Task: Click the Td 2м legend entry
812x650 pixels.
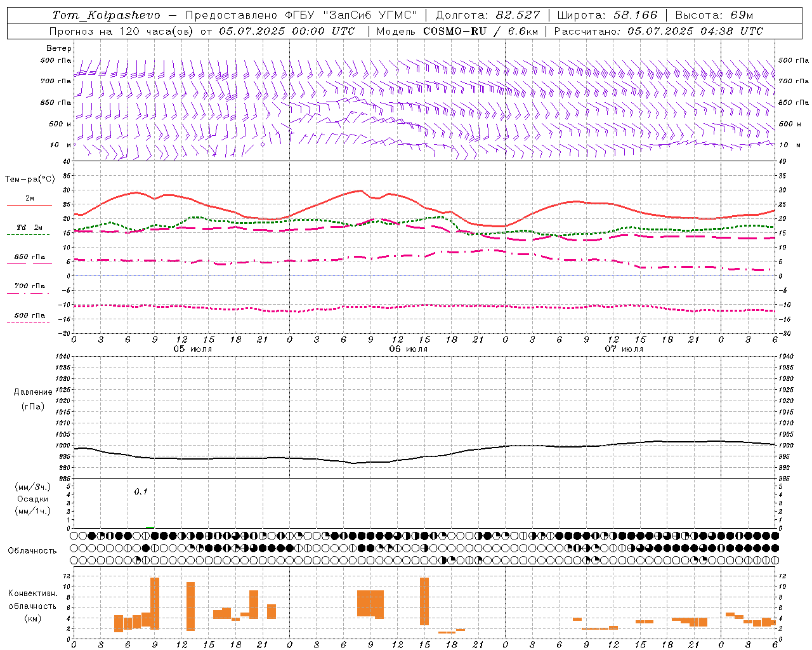Action: 30,227
